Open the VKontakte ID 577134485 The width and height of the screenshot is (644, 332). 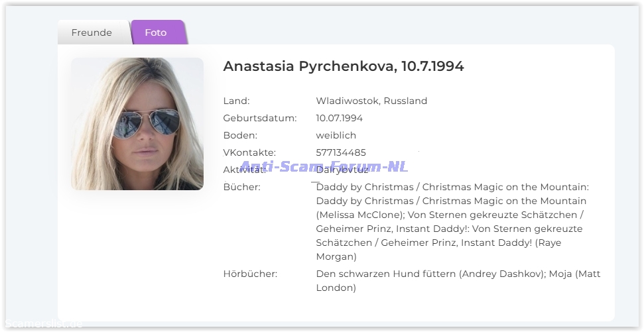tap(341, 152)
